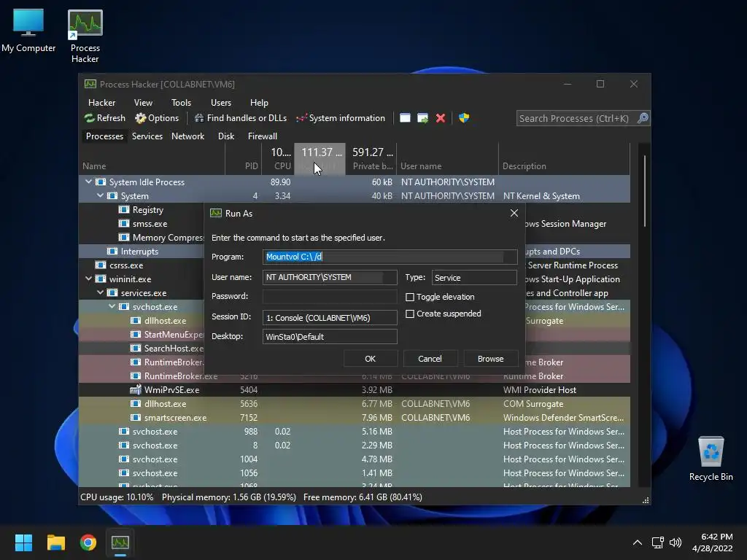Switch to the Firewall tab

click(262, 136)
